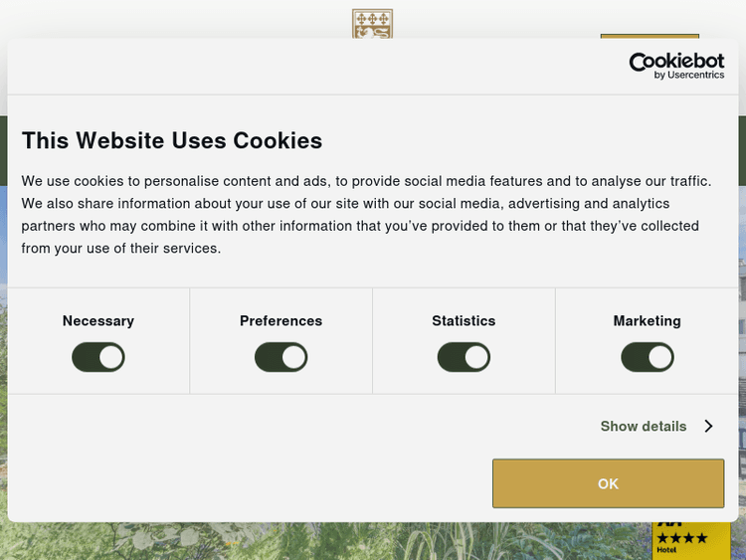Click the yellow button behind the dialog top-right
The image size is (746, 560).
pyautogui.click(x=650, y=36)
